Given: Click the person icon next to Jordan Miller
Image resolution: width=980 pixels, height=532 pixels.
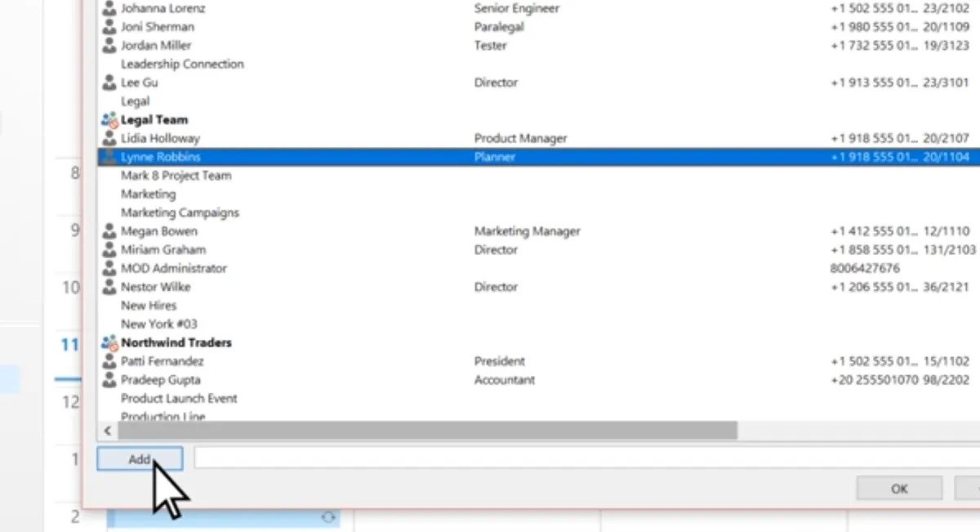Looking at the screenshot, I should click(109, 46).
